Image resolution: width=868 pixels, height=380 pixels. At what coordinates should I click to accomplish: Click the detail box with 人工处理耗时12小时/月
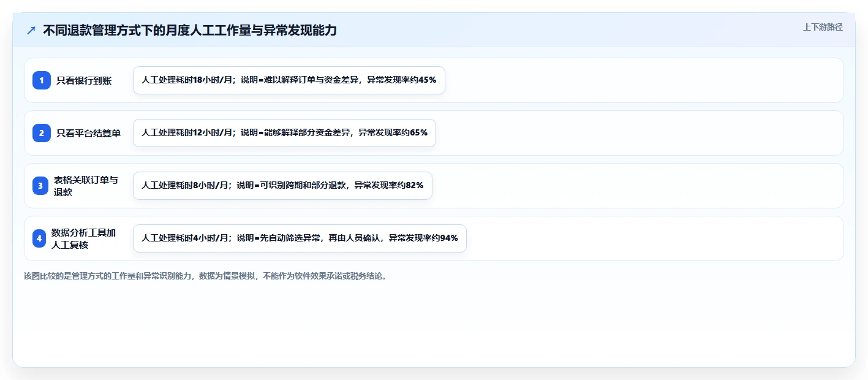(284, 133)
